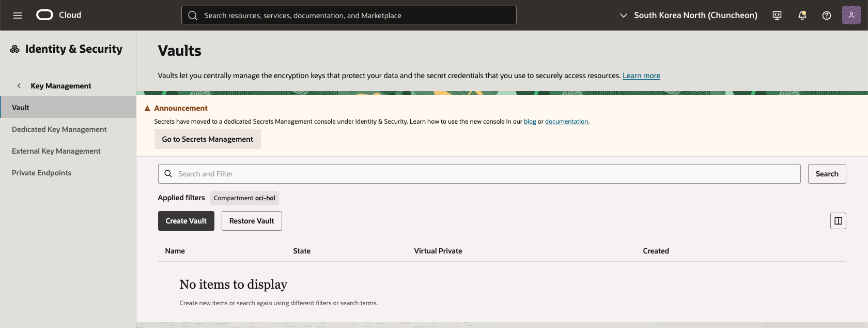
Task: Open the hamburger navigation menu
Action: pos(18,16)
